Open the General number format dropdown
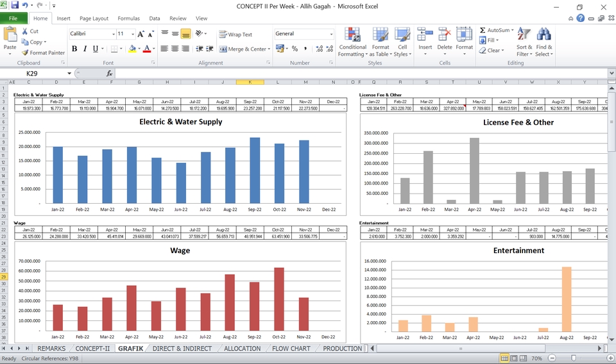Viewport: 616px width, 364px height. tap(331, 34)
